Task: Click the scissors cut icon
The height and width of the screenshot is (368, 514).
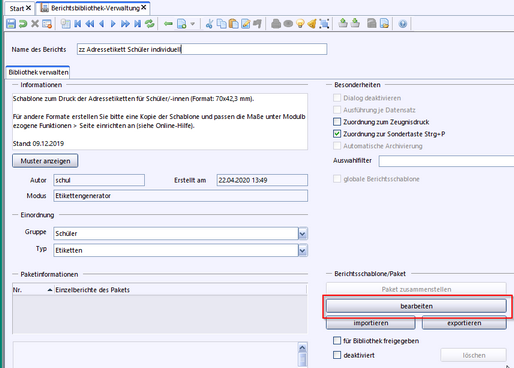Action: (209, 24)
